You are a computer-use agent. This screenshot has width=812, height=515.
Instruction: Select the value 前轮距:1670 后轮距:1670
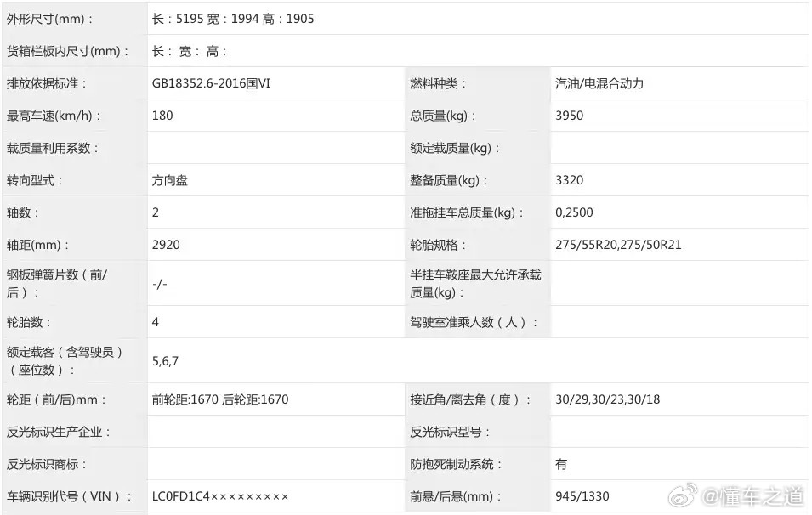[x=220, y=399]
